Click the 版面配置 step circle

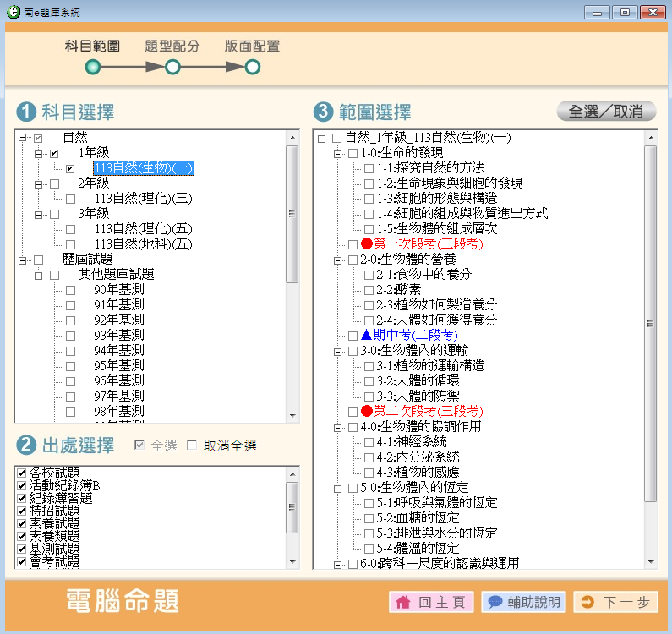pos(252,67)
